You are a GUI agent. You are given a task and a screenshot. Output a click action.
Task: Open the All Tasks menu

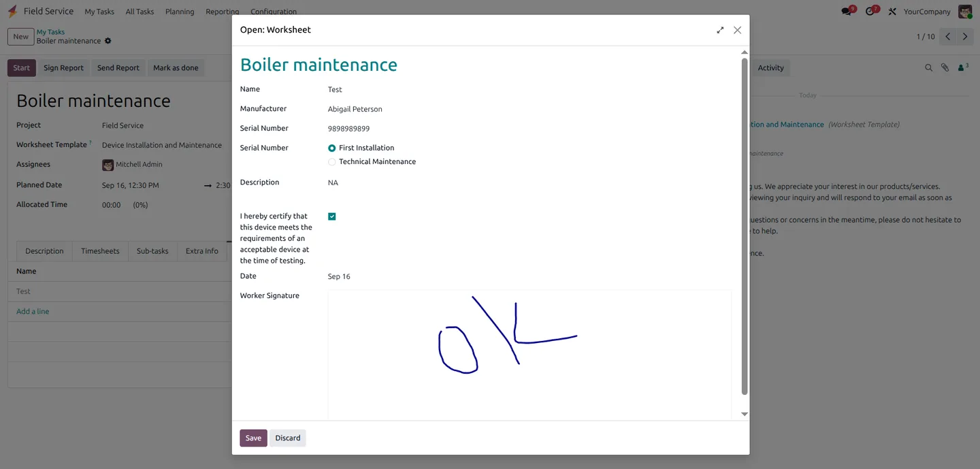[x=140, y=12]
